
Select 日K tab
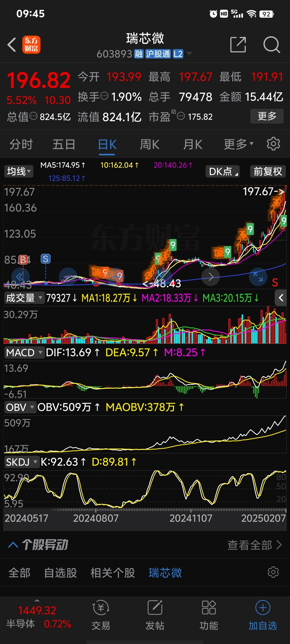[107, 144]
